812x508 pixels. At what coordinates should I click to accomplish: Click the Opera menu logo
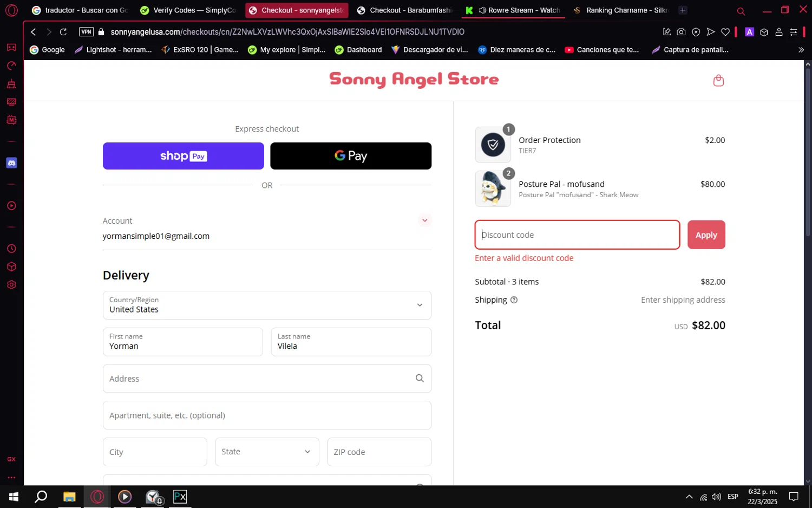pos(11,10)
